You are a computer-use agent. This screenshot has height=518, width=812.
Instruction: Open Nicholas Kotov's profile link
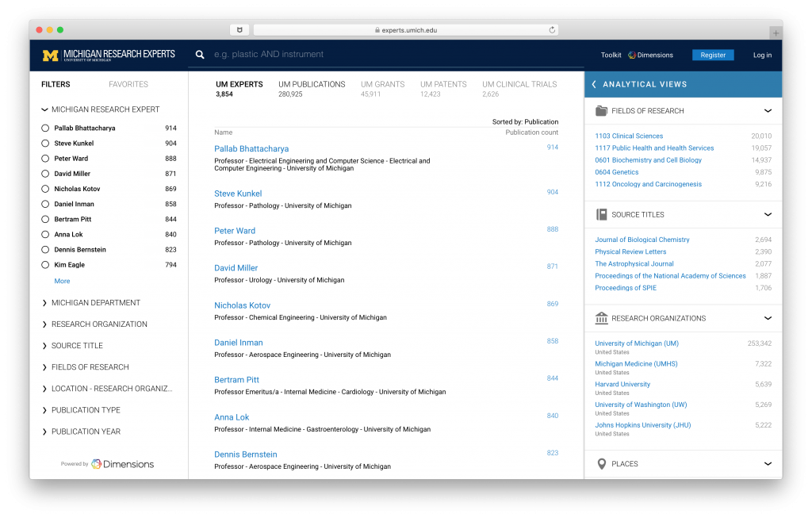click(243, 305)
